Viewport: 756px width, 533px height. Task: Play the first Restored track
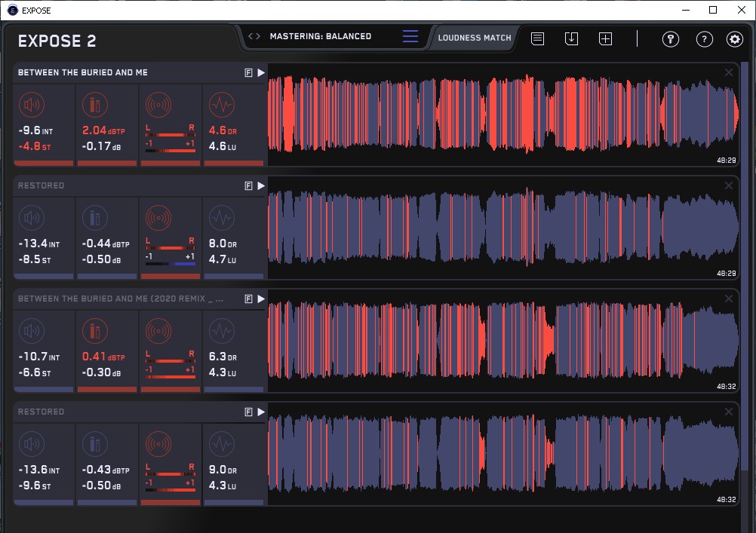click(261, 185)
